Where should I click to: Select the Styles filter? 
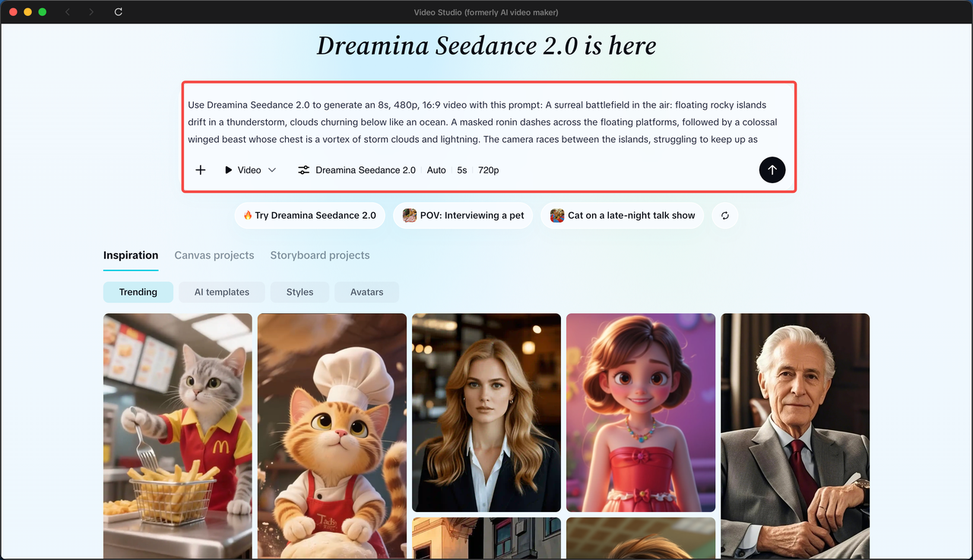300,292
